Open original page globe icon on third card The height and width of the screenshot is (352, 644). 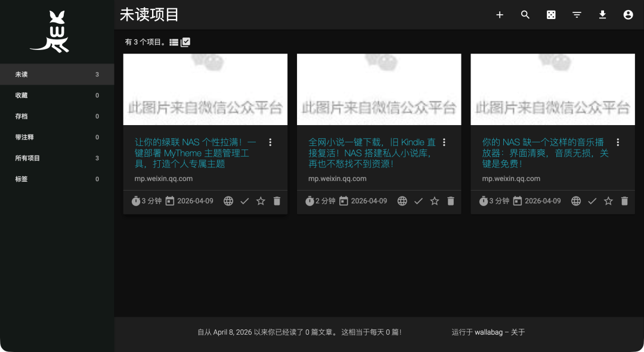(575, 201)
